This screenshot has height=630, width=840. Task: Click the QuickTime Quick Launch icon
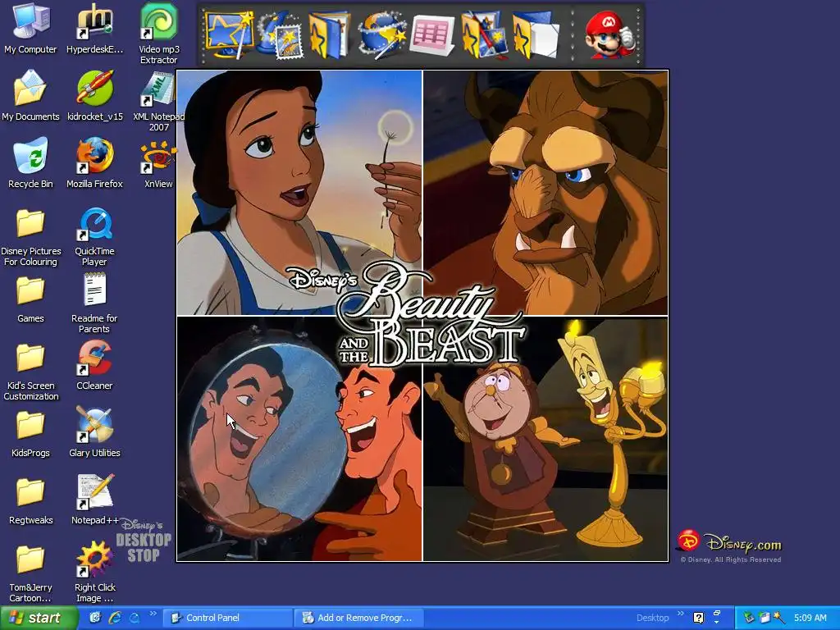click(x=135, y=618)
